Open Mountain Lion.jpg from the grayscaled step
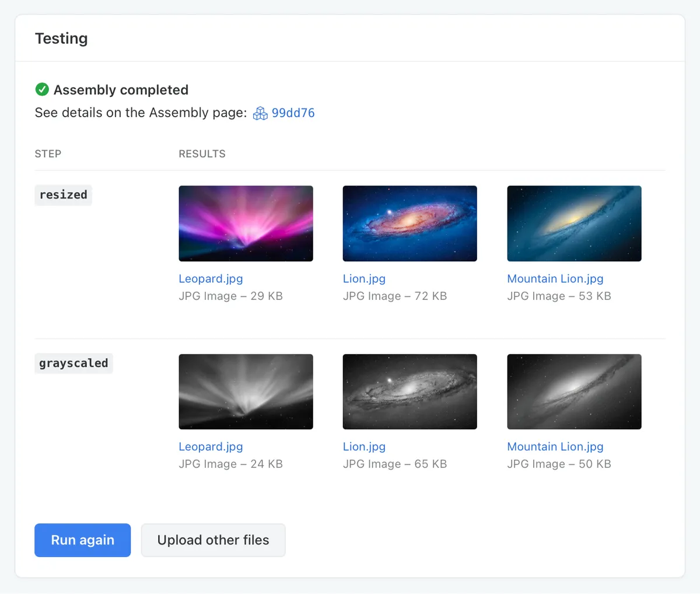This screenshot has height=594, width=700. (x=555, y=446)
